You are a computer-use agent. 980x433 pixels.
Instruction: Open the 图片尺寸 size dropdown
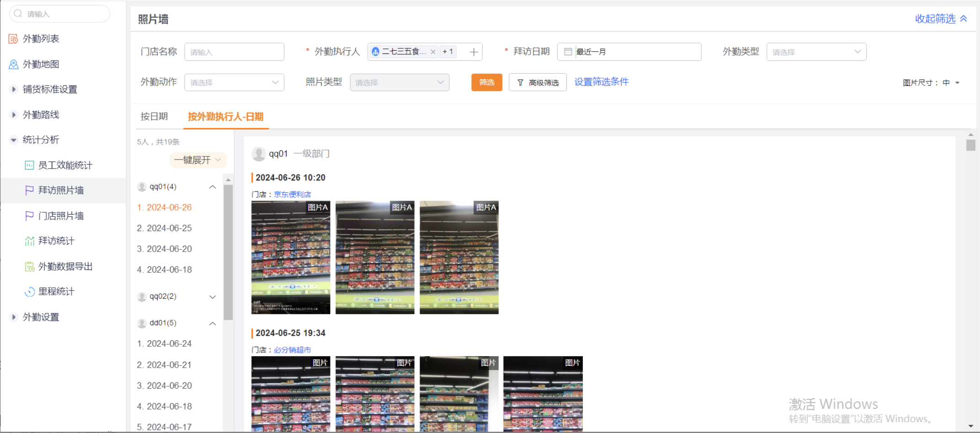(952, 83)
